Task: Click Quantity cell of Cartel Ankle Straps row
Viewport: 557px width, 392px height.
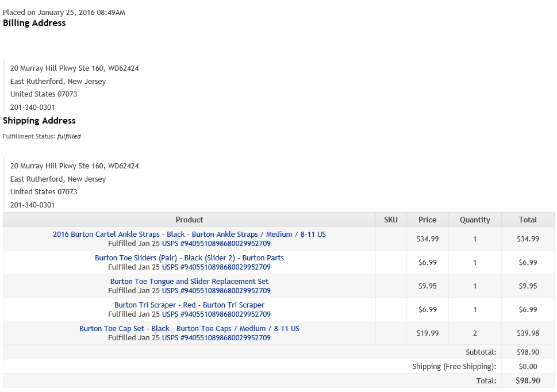Action: click(x=475, y=239)
